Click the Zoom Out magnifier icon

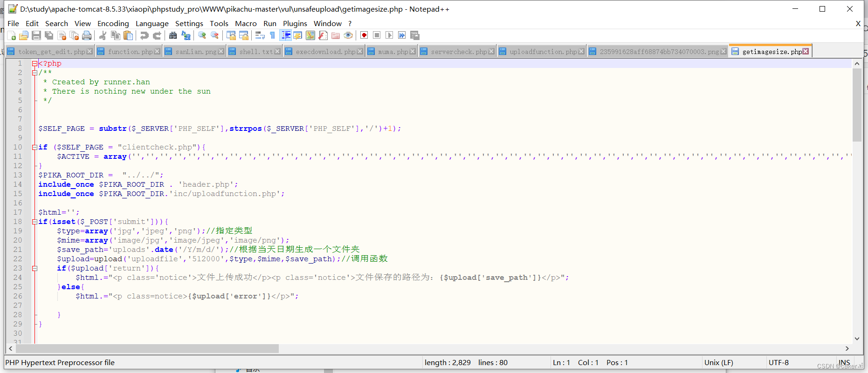click(x=214, y=35)
